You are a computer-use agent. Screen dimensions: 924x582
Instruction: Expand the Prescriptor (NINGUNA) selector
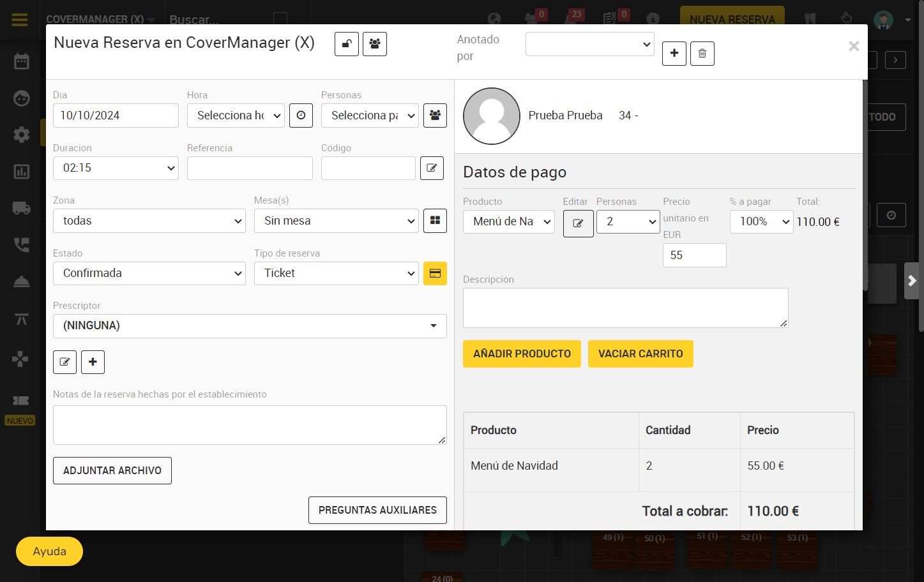point(250,325)
